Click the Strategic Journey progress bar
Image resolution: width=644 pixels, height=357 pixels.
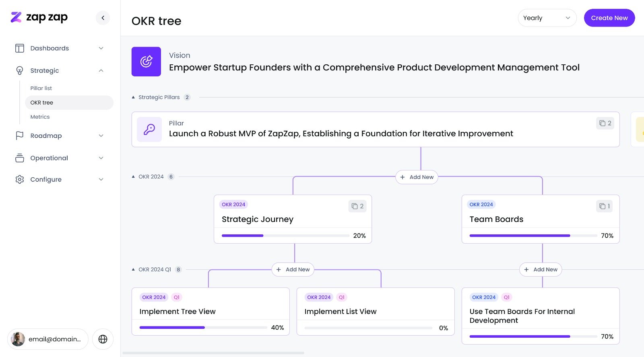[x=285, y=236]
